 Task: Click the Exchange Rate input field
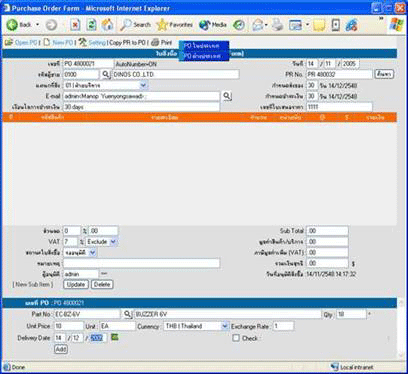283,326
